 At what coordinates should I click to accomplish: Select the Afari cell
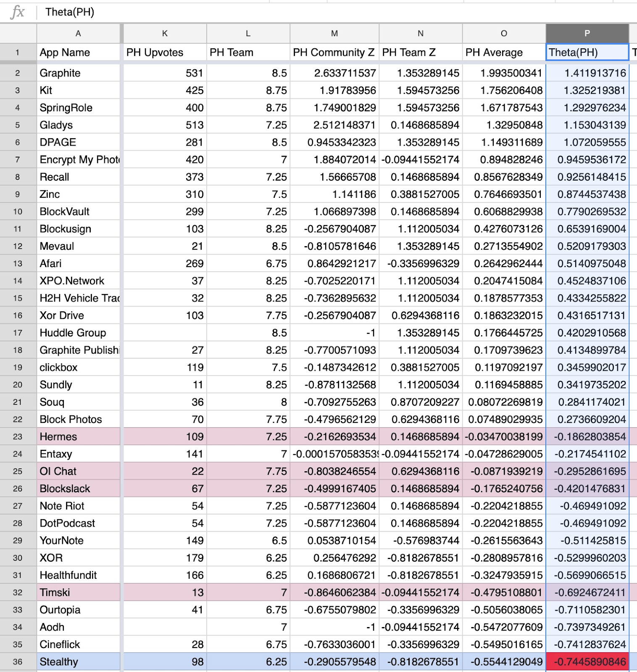click(79, 263)
